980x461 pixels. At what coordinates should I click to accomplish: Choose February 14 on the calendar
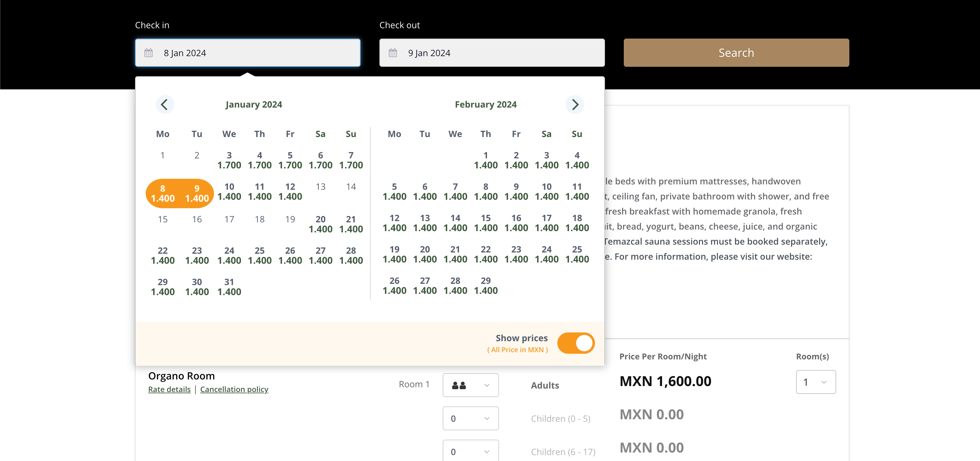tap(455, 223)
